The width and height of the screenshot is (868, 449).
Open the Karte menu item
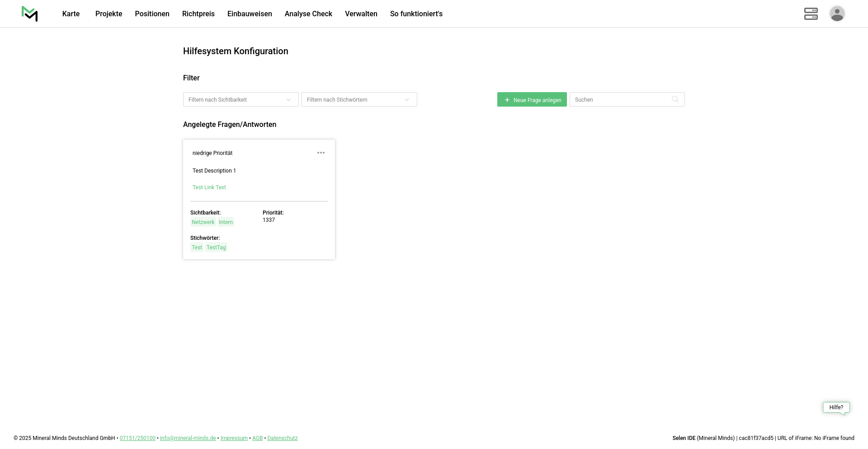[71, 14]
